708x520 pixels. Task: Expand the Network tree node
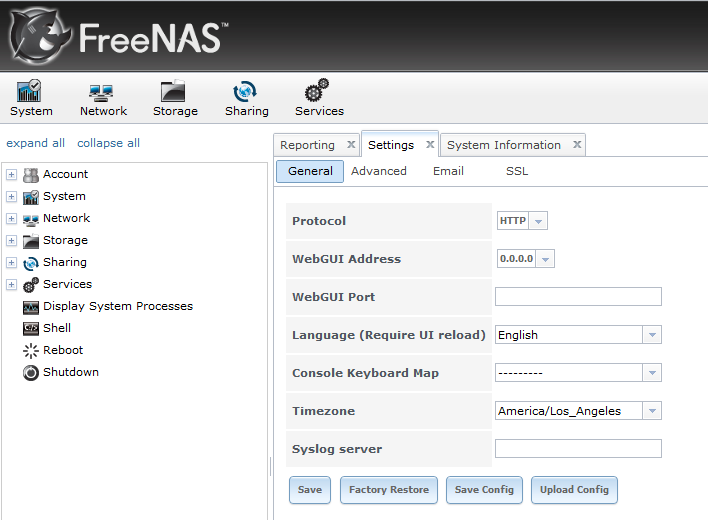click(11, 218)
